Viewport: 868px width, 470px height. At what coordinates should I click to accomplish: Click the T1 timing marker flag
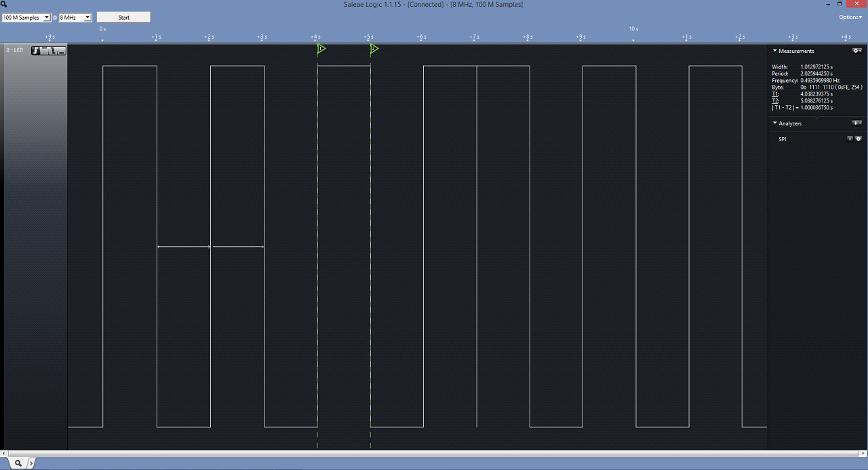(x=321, y=49)
